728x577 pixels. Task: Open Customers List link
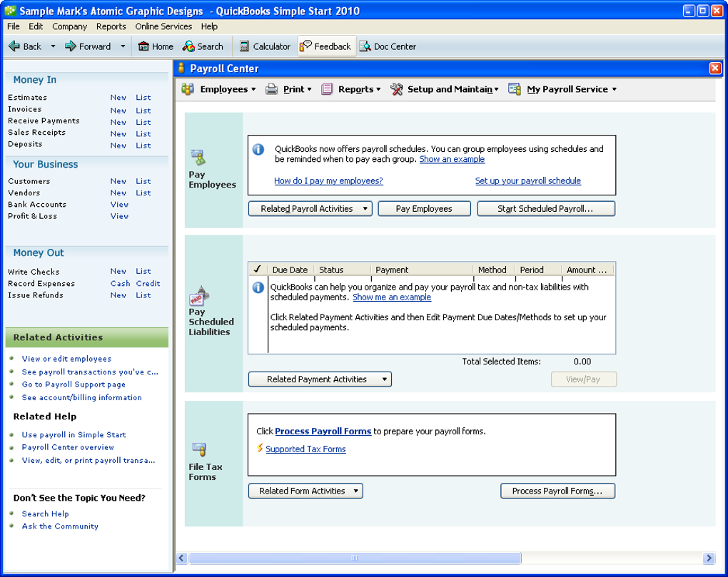coord(143,181)
